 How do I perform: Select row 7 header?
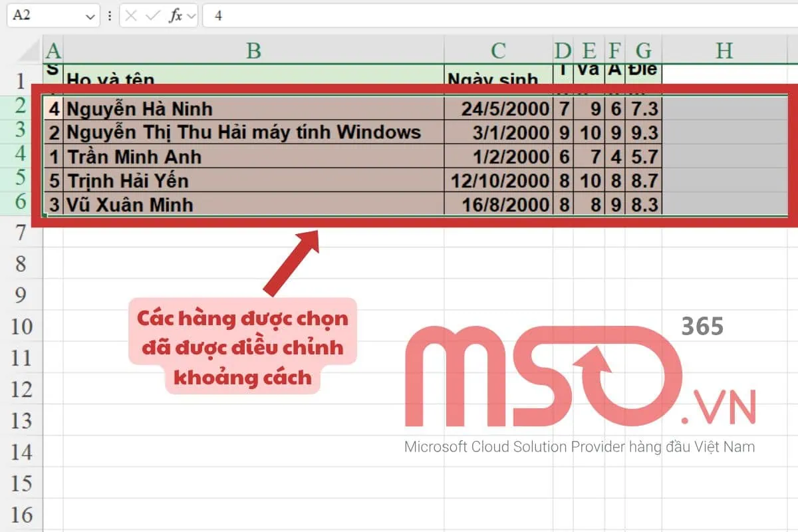pos(21,233)
